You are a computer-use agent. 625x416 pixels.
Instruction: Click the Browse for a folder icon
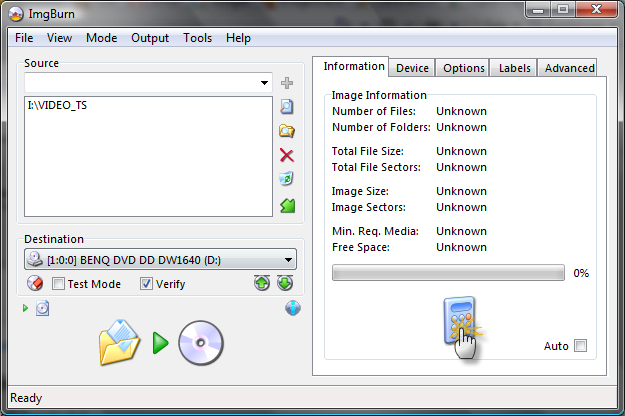[287, 131]
